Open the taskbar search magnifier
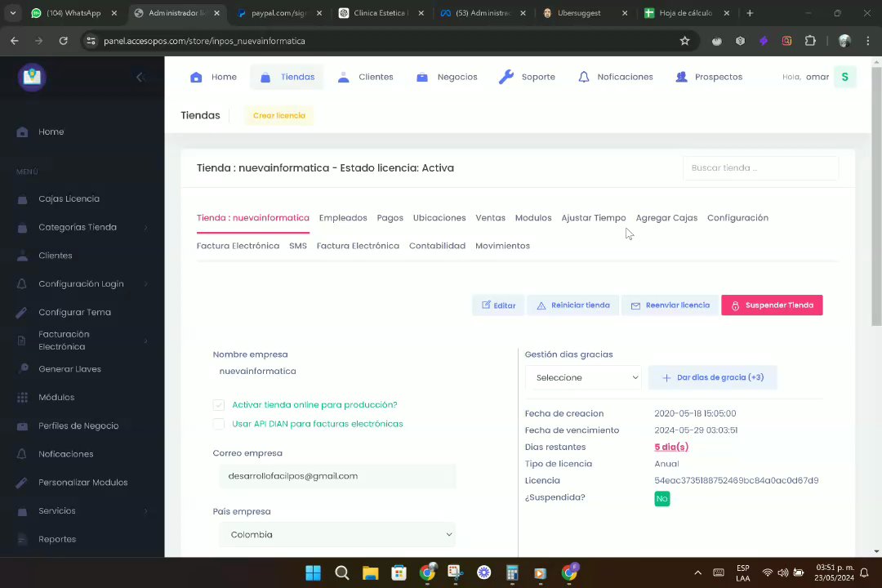 pyautogui.click(x=341, y=572)
